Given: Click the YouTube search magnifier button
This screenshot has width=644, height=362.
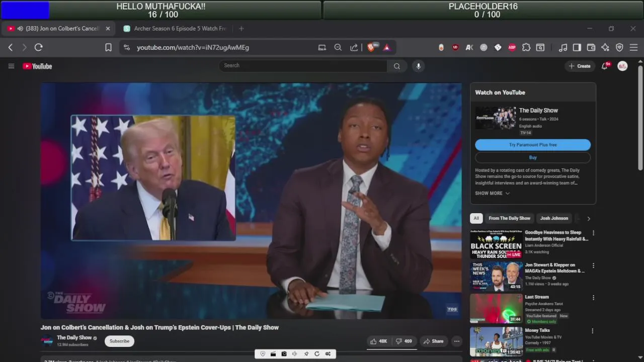Looking at the screenshot, I should (397, 66).
